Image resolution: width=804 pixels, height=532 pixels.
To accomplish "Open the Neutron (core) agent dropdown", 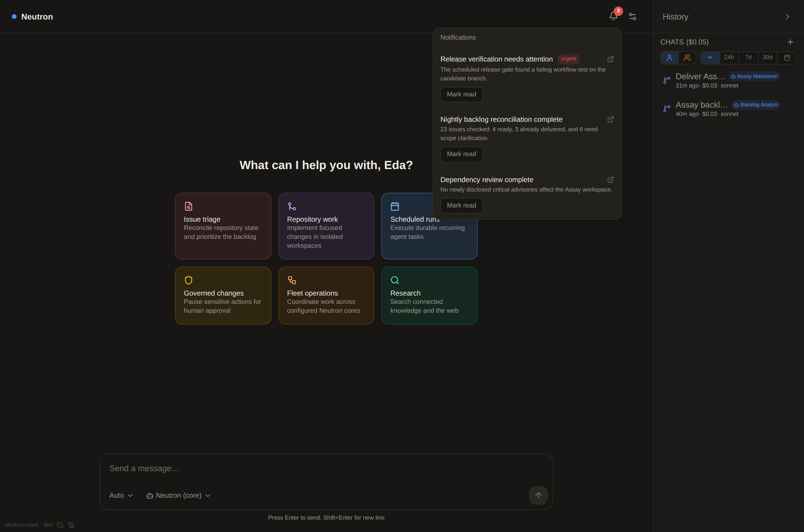I will [178, 495].
